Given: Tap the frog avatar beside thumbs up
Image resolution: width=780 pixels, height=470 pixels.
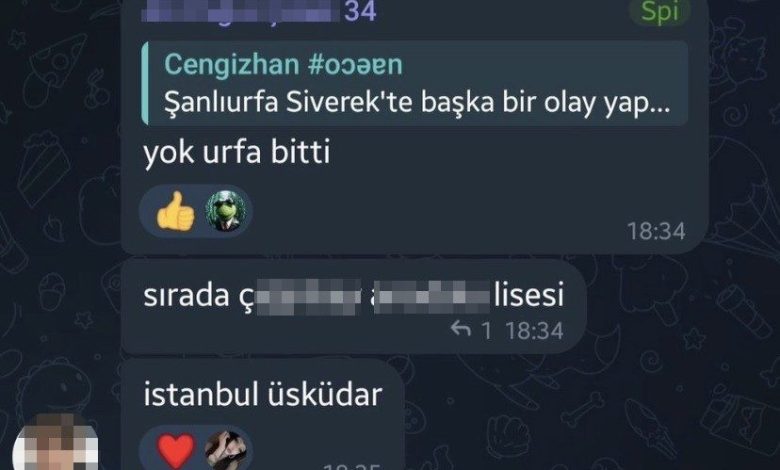Looking at the screenshot, I should tap(226, 211).
